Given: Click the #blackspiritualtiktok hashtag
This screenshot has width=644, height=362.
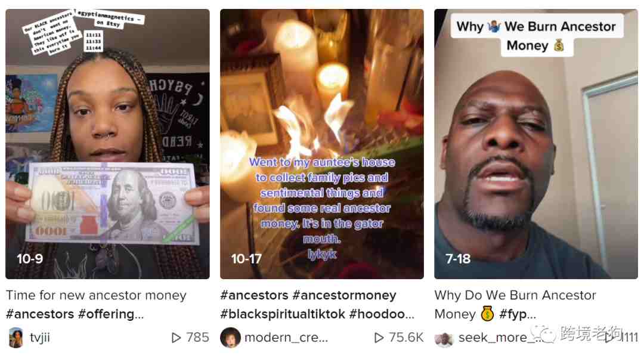Looking at the screenshot, I should [283, 314].
